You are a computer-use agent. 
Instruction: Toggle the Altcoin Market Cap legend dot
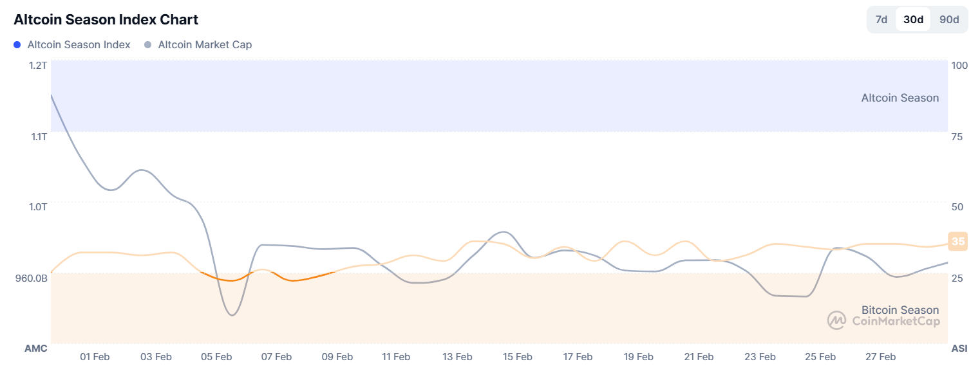coord(148,45)
